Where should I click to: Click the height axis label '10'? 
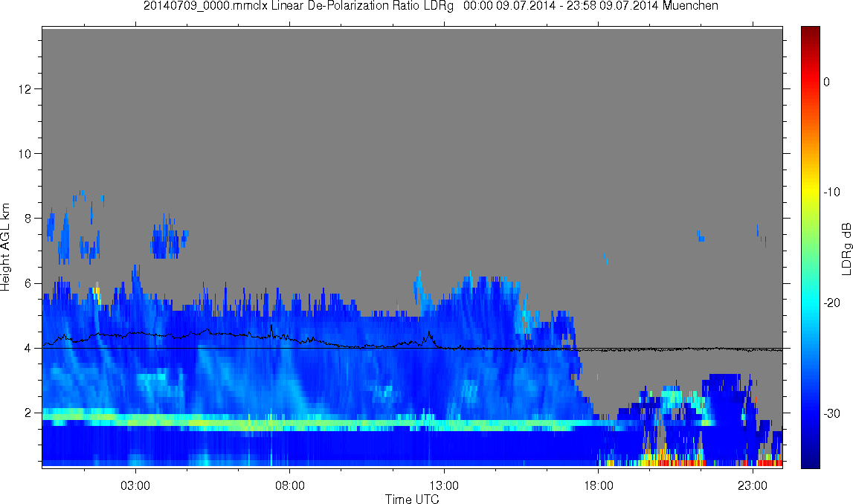[x=25, y=154]
